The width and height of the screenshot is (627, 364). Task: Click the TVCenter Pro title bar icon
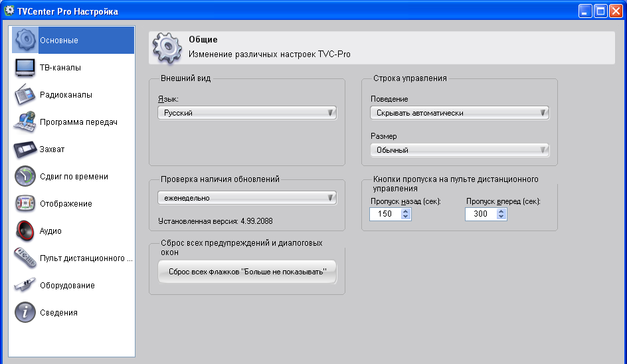9,11
